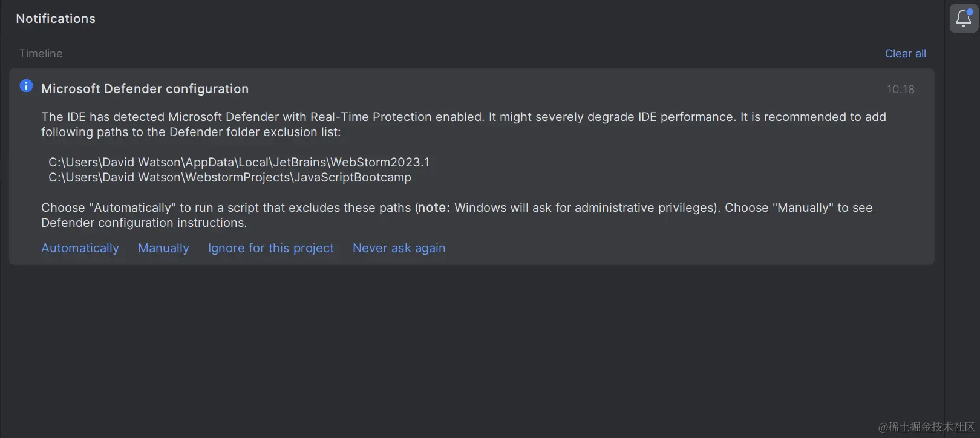Select 'Ignore for this project' option
The height and width of the screenshot is (438, 980).
pyautogui.click(x=270, y=248)
